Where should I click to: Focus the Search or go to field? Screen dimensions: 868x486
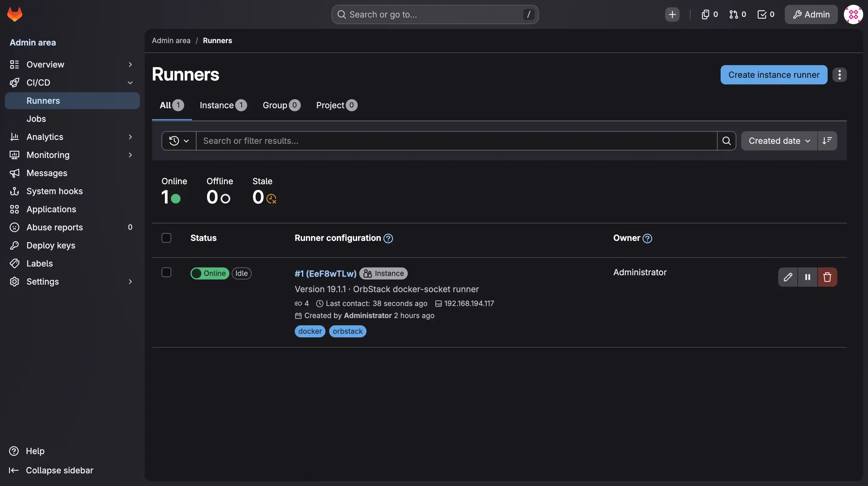click(x=435, y=14)
